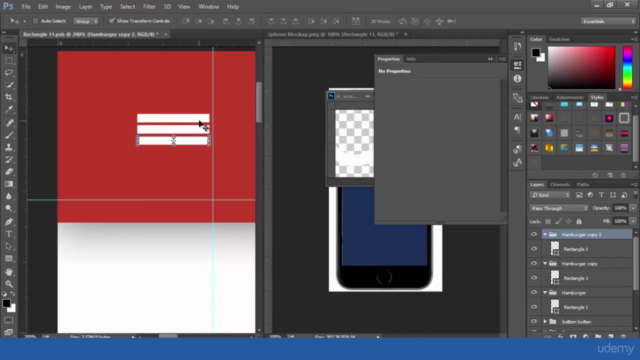Click the Opacity 100% value field
The image size is (640, 360).
[620, 208]
